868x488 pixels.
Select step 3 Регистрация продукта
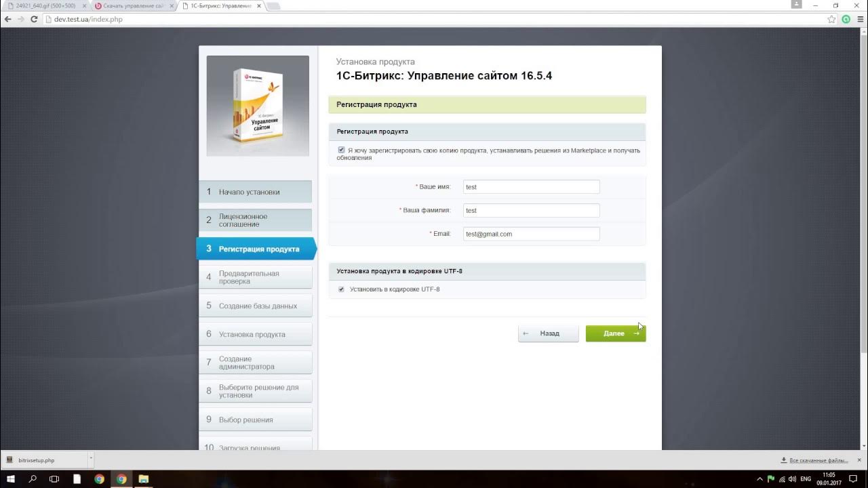(x=256, y=249)
